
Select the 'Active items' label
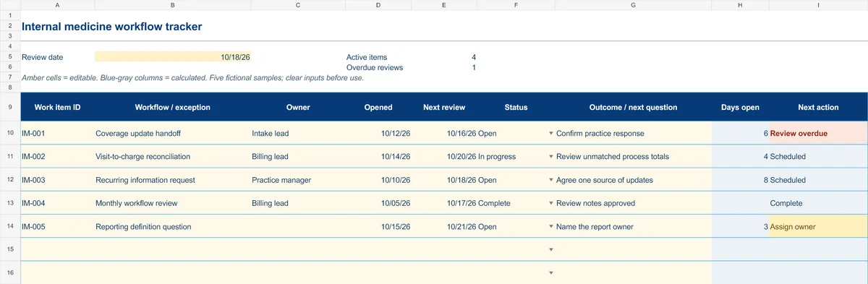coord(367,57)
